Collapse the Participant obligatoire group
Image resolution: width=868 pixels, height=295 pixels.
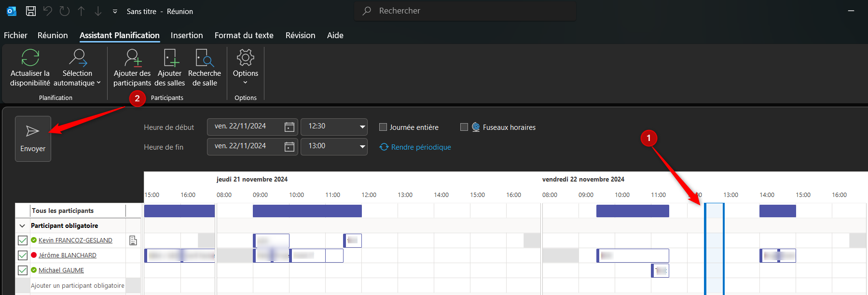click(22, 226)
